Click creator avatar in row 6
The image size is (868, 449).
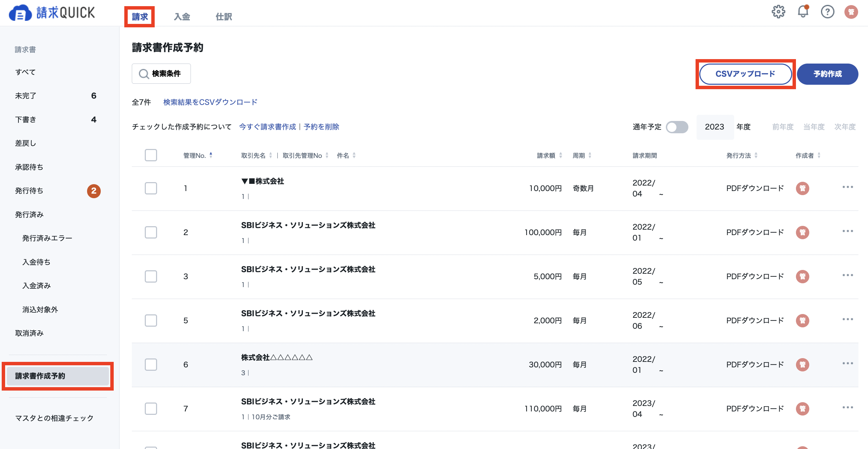pyautogui.click(x=802, y=365)
